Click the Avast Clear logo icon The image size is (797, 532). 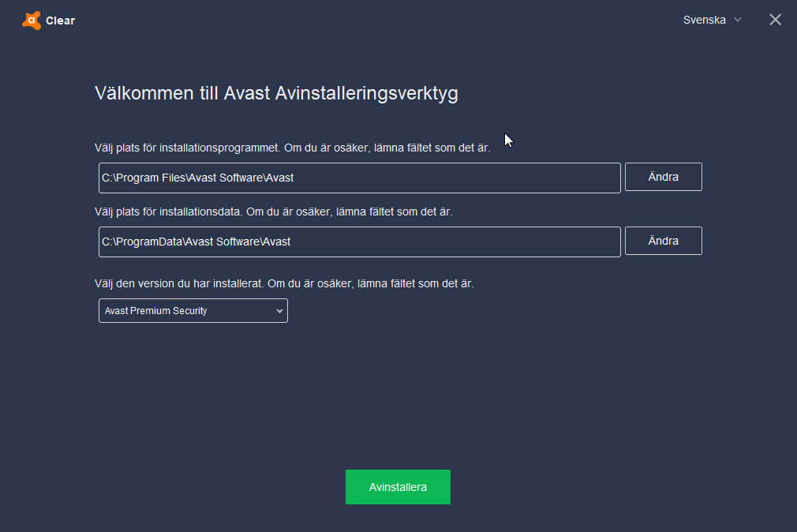[32, 21]
